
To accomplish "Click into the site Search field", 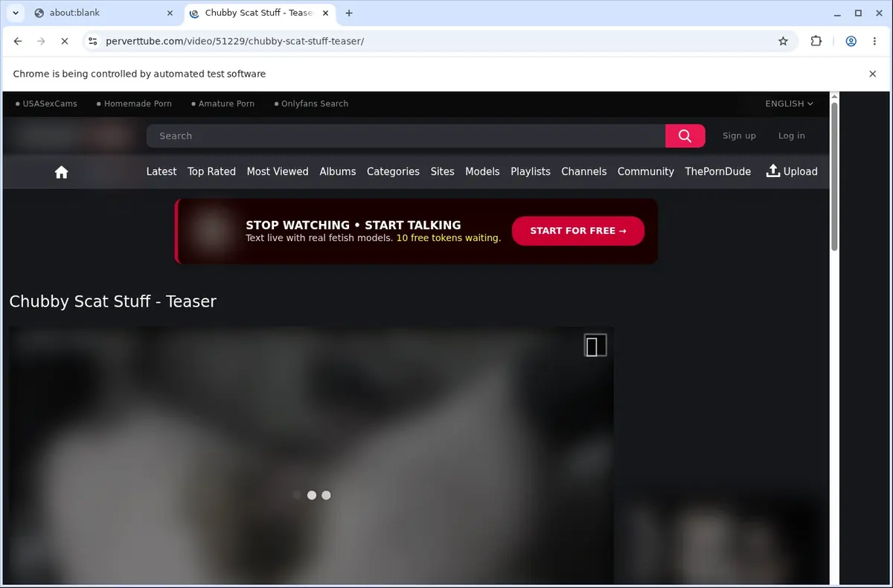I will tap(406, 135).
